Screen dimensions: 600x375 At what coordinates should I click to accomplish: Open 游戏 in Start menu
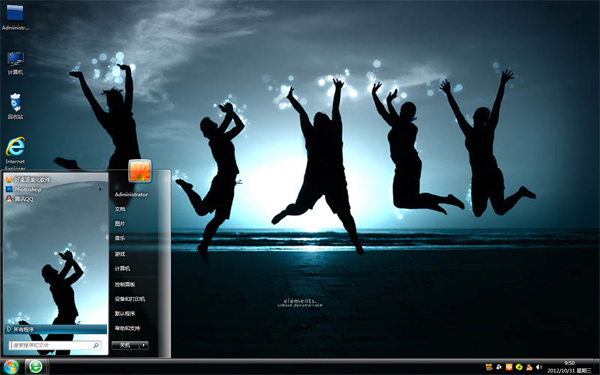click(x=120, y=254)
